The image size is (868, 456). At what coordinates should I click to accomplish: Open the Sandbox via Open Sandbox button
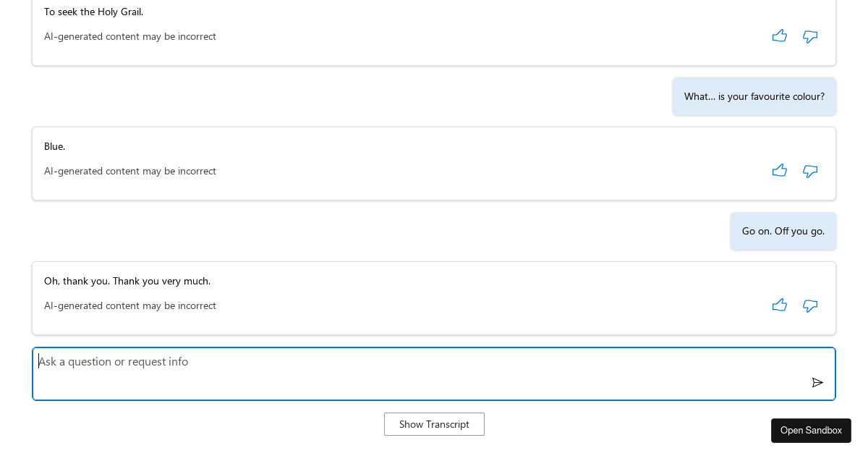[x=811, y=431]
